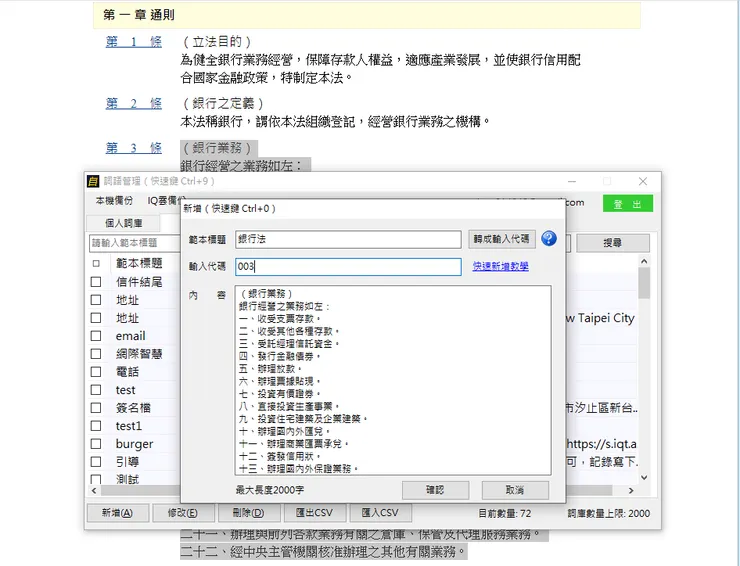This screenshot has width=740, height=566.
Task: Open the 第 1 條 link on the web page
Action: 134,42
